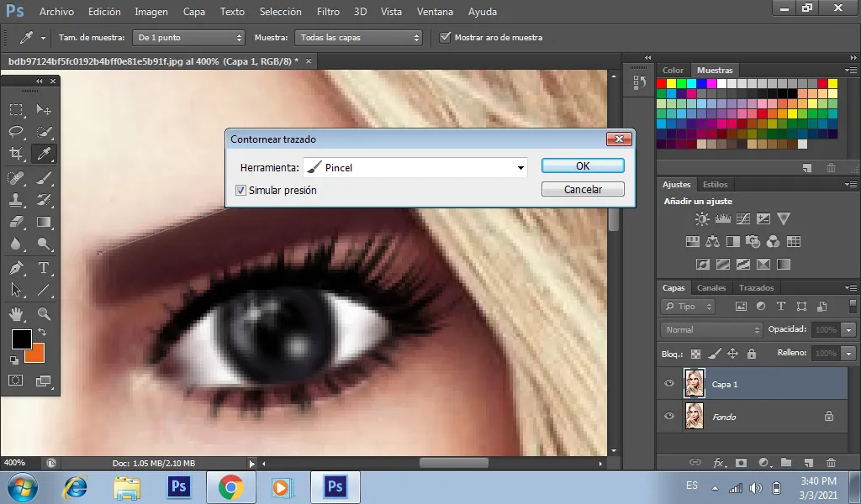Hide the Fondo layer
This screenshot has height=504, width=861.
(x=668, y=416)
